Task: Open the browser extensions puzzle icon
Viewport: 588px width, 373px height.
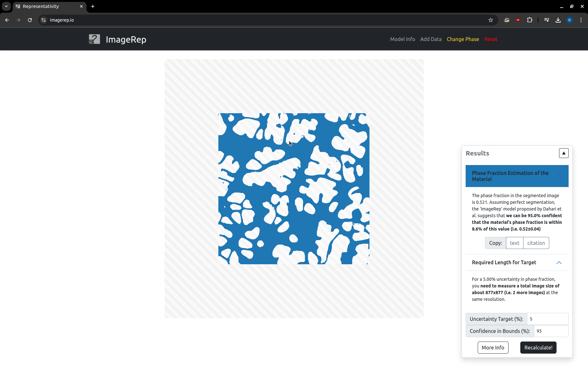Action: 530,20
